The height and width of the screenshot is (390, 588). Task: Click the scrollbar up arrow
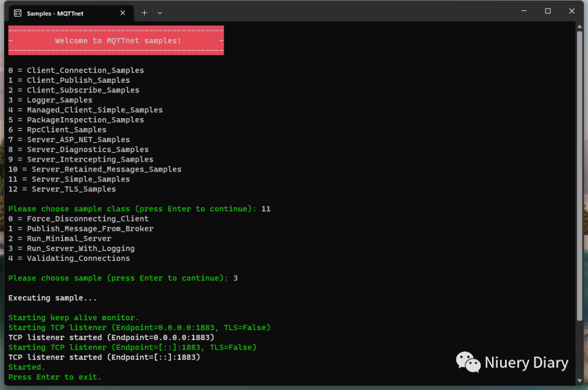(580, 27)
